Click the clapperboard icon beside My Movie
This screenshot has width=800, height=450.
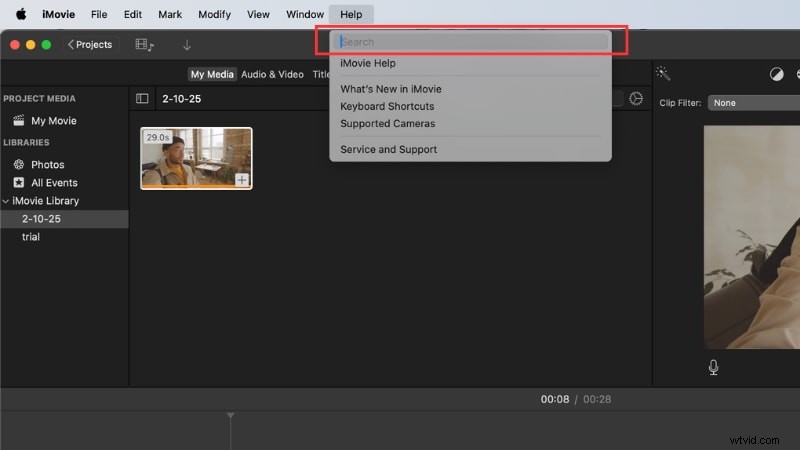pyautogui.click(x=19, y=120)
